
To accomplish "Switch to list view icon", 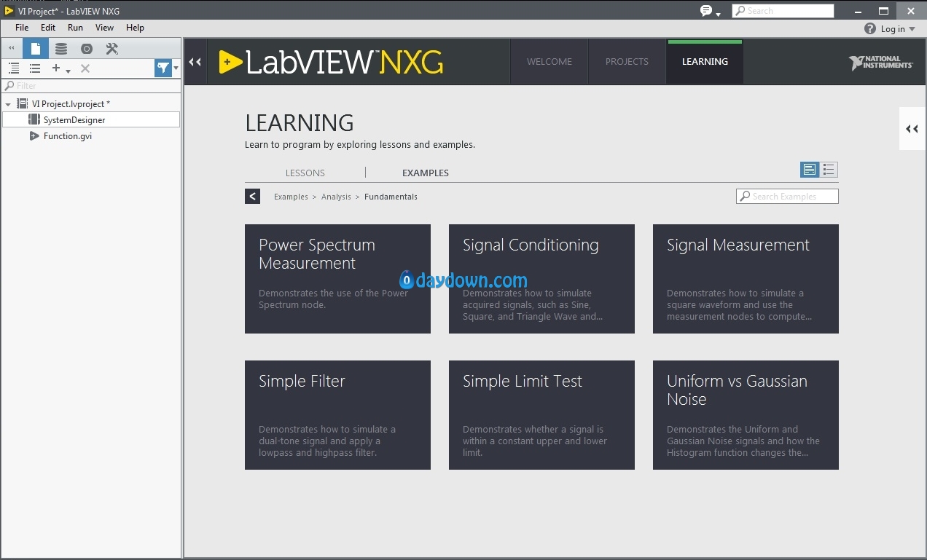I will [x=829, y=170].
